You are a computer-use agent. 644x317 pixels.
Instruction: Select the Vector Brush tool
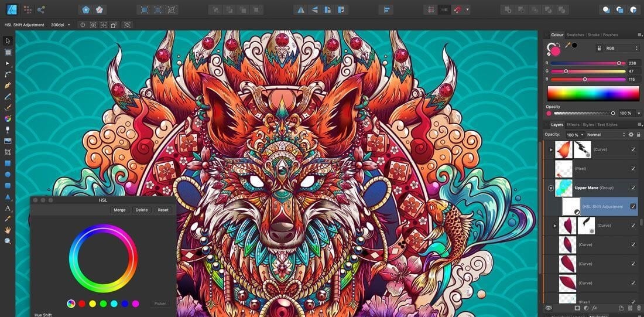pyautogui.click(x=8, y=108)
